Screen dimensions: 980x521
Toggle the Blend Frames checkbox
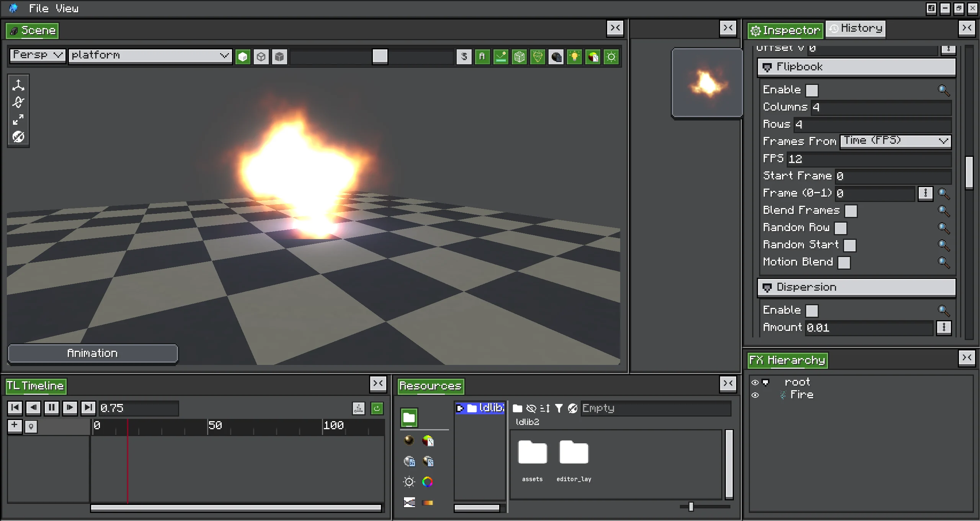tap(851, 211)
